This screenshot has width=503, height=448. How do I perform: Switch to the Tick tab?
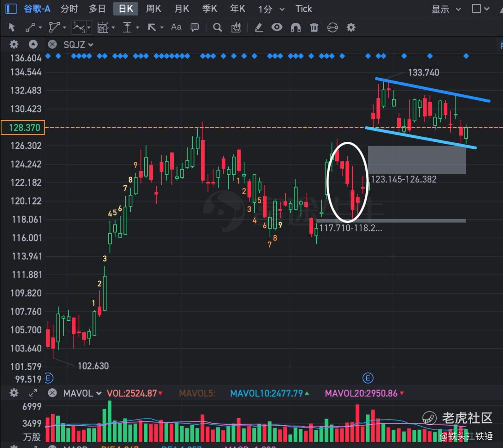304,9
